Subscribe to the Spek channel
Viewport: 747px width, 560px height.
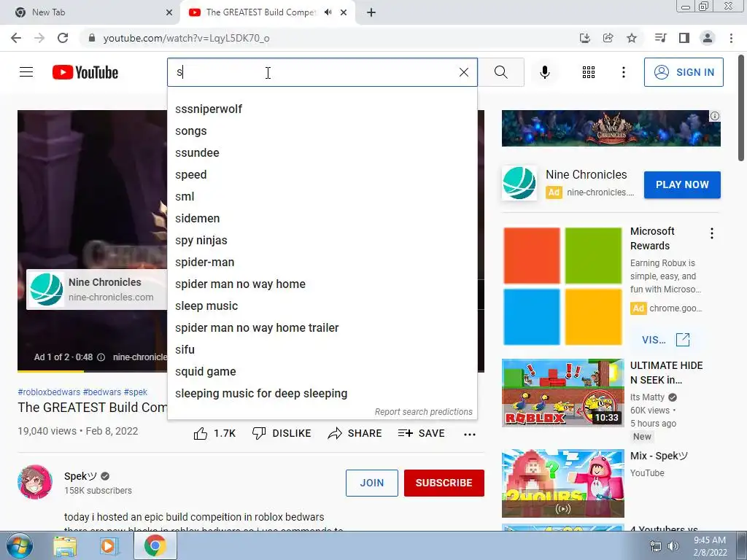click(444, 483)
